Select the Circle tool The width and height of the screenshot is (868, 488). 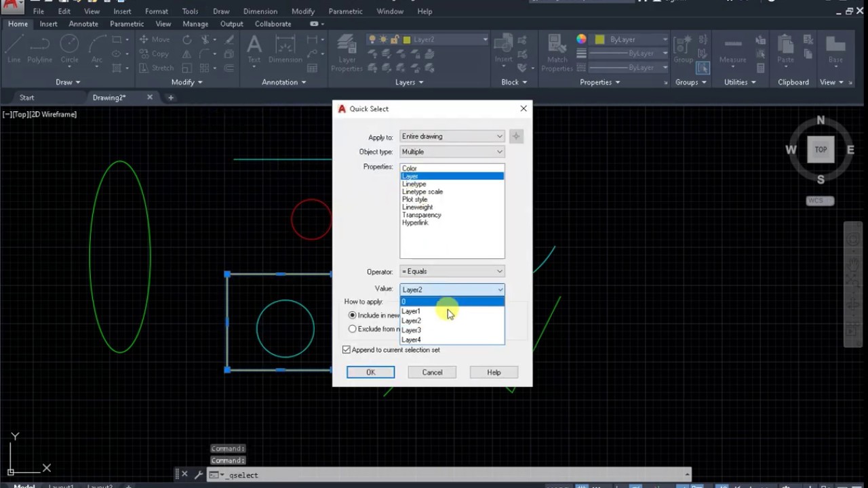click(69, 49)
